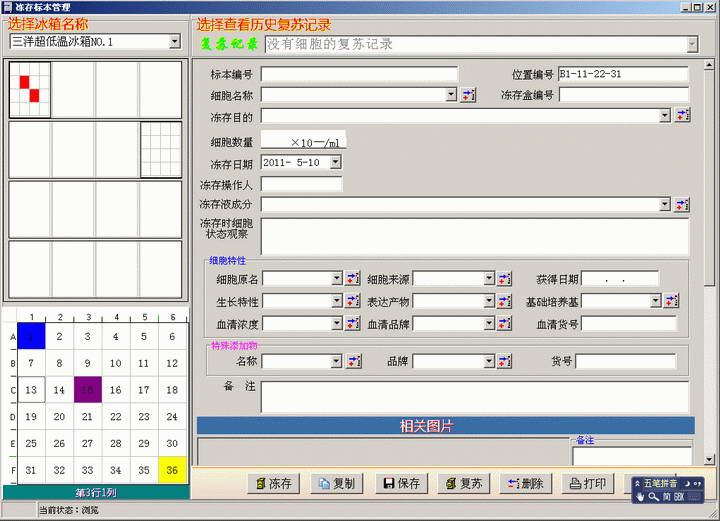Click the 冻存操作人 input field
720x521 pixels.
[301, 185]
